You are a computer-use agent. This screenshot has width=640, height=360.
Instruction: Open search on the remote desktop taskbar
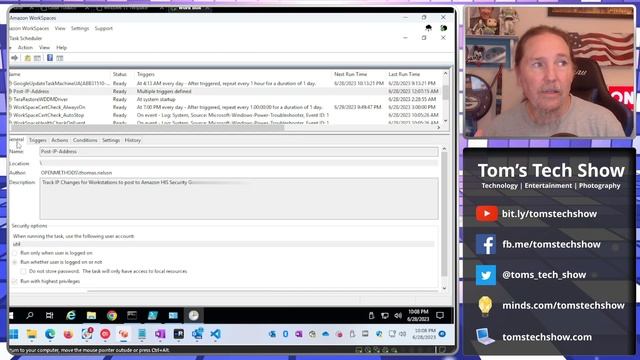pos(30,315)
